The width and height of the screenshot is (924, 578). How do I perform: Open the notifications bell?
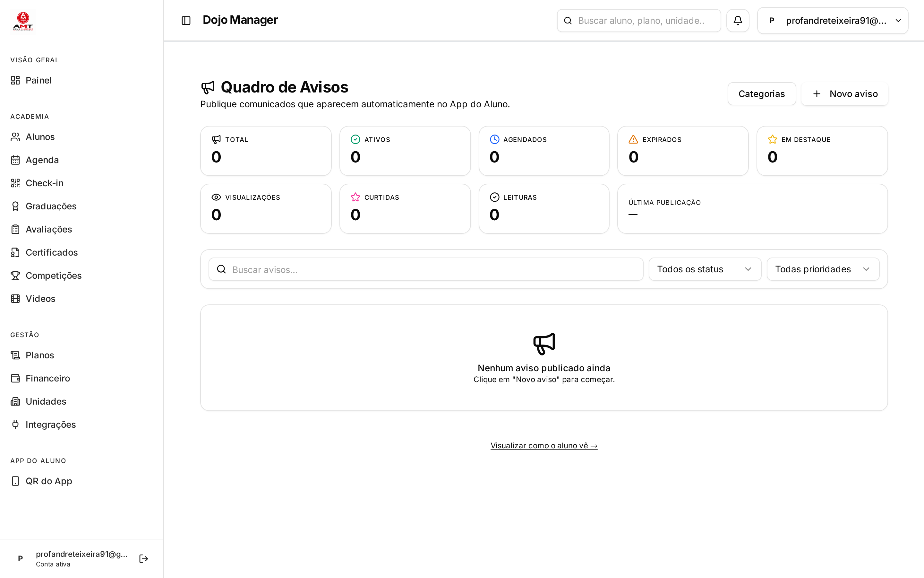pos(738,21)
